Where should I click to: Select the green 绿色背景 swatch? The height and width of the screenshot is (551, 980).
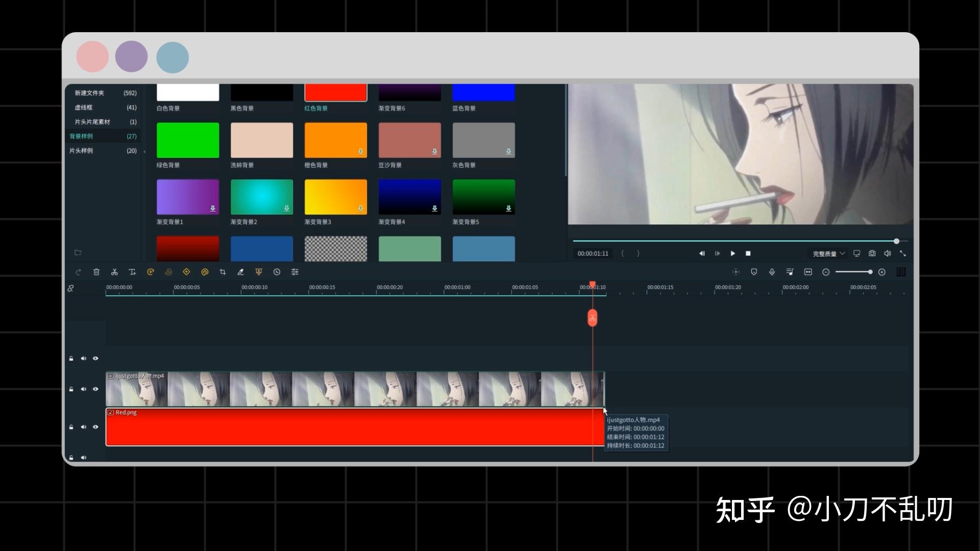coord(188,140)
